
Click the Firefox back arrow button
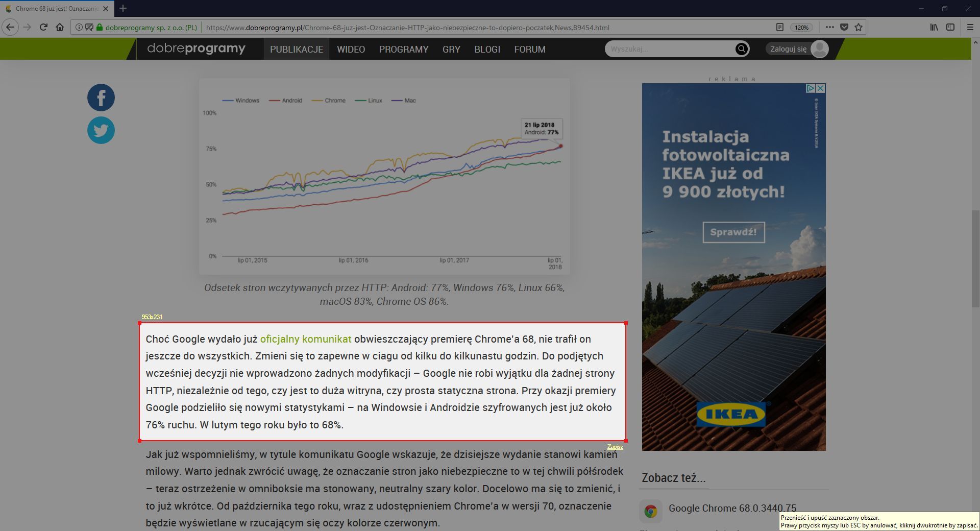pyautogui.click(x=10, y=28)
